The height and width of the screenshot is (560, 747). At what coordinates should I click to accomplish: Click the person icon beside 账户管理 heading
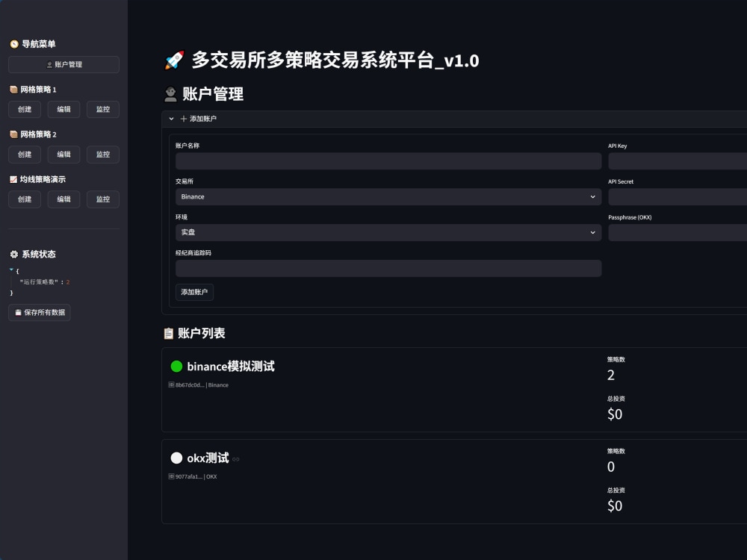(x=170, y=94)
